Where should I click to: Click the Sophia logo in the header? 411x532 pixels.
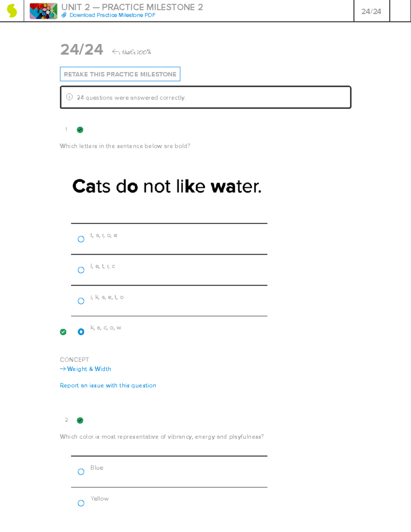coord(11,10)
